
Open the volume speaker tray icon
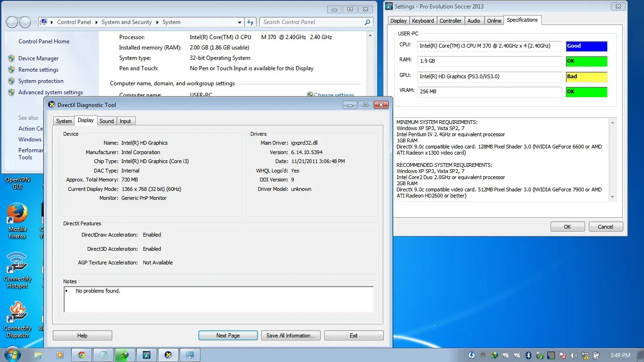[x=574, y=355]
